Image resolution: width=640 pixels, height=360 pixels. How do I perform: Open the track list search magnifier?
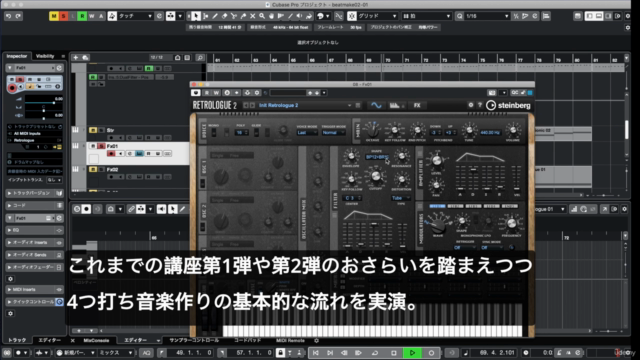point(200,58)
